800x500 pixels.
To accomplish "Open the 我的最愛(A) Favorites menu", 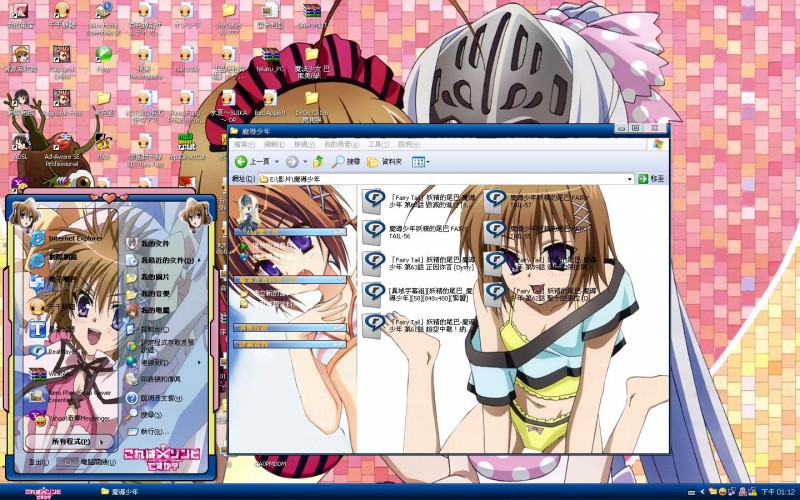I will [x=341, y=144].
